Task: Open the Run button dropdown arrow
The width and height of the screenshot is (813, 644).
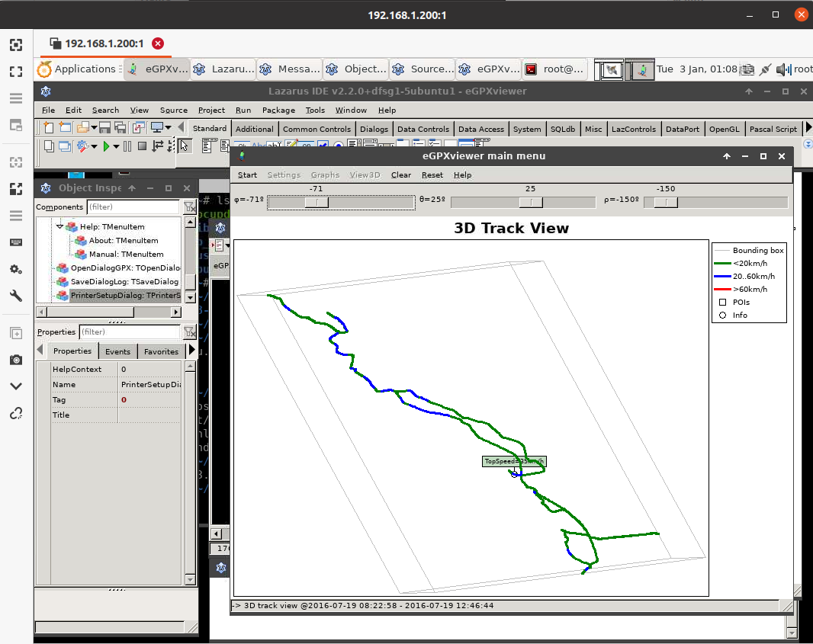Action: [x=116, y=146]
